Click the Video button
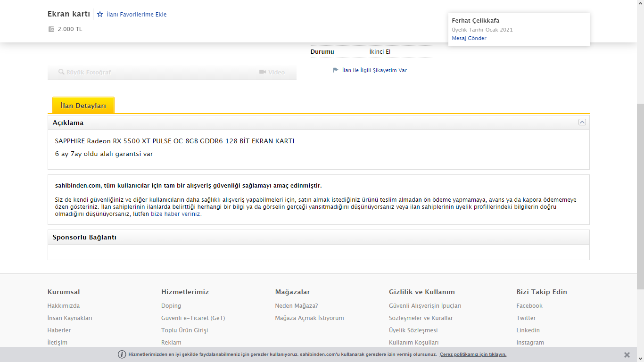The width and height of the screenshot is (644, 362). [x=272, y=72]
